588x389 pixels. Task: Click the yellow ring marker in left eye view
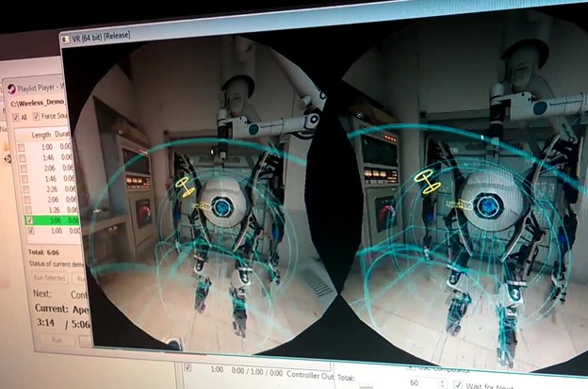(x=185, y=187)
